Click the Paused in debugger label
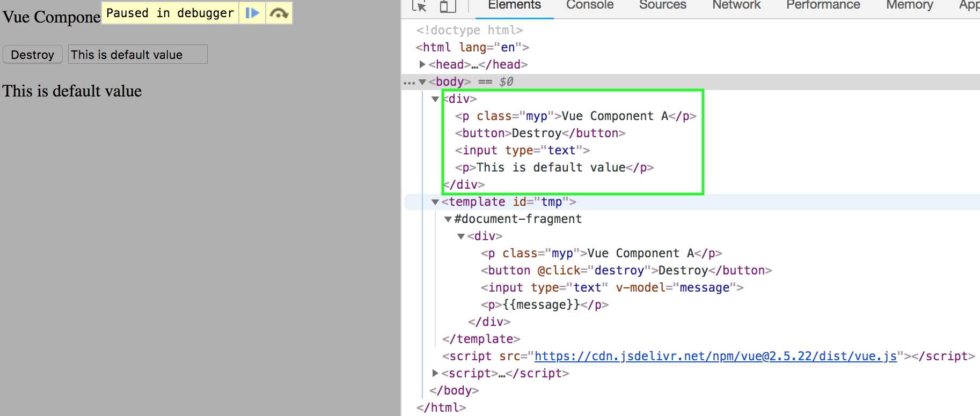 [x=170, y=13]
